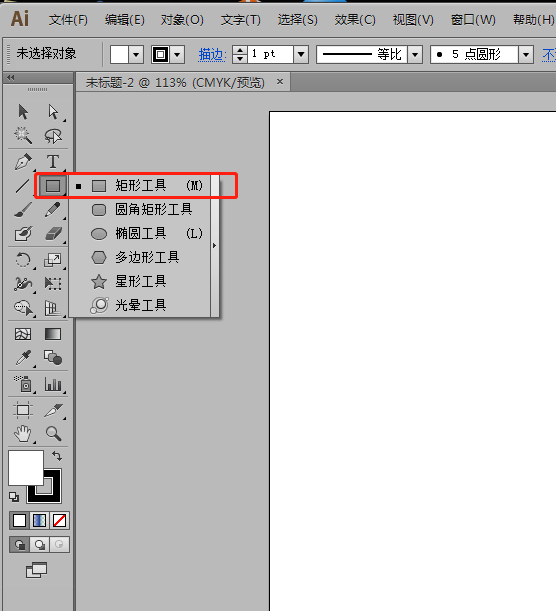Image resolution: width=556 pixels, height=611 pixels.
Task: Select the Zoom magnifier tool
Action: pyautogui.click(x=53, y=433)
